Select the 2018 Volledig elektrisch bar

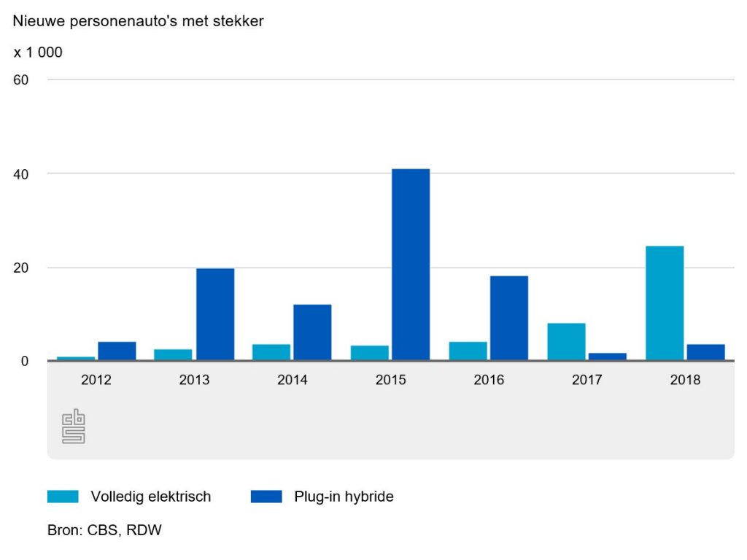665,303
